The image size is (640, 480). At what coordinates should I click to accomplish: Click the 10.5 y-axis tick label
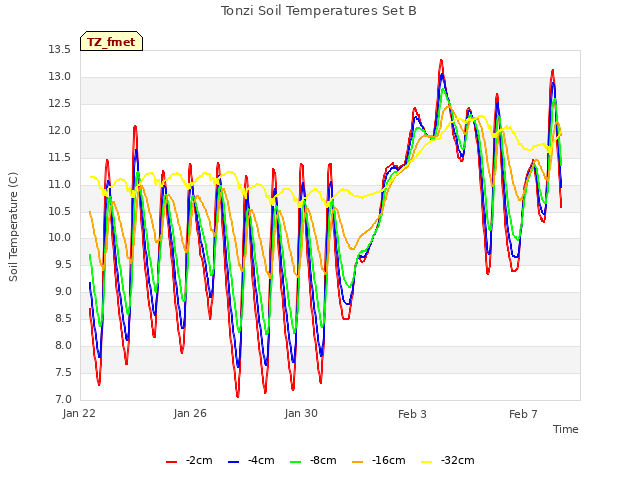[x=60, y=211]
